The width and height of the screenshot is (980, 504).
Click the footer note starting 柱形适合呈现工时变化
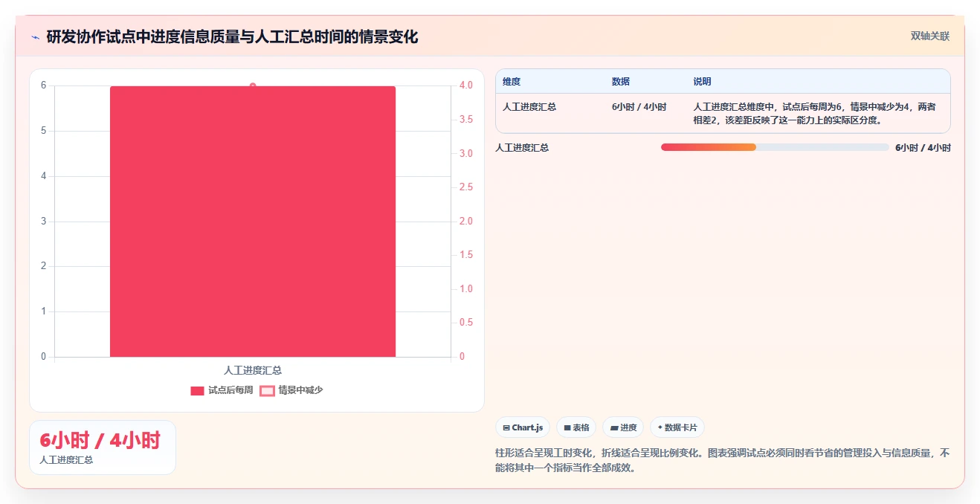coord(723,460)
